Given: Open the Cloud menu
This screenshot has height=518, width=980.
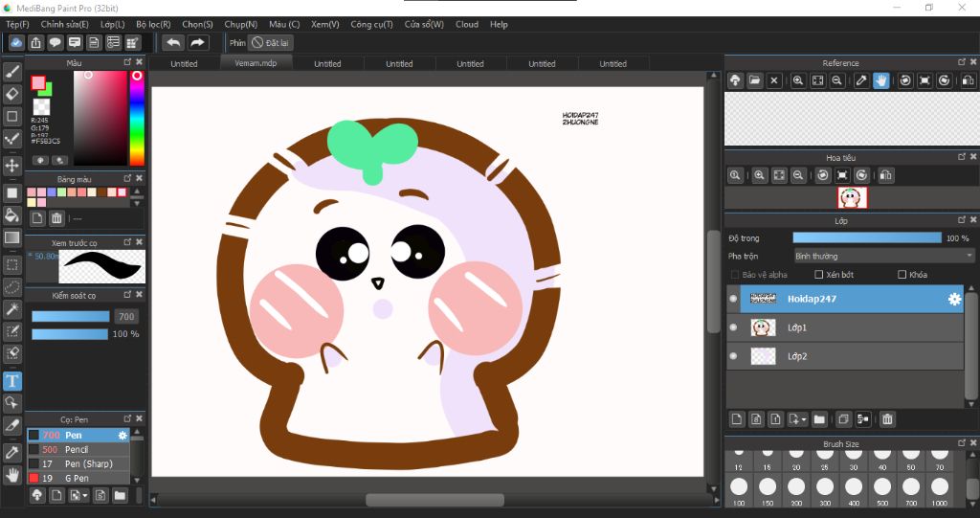Looking at the screenshot, I should click(x=467, y=24).
